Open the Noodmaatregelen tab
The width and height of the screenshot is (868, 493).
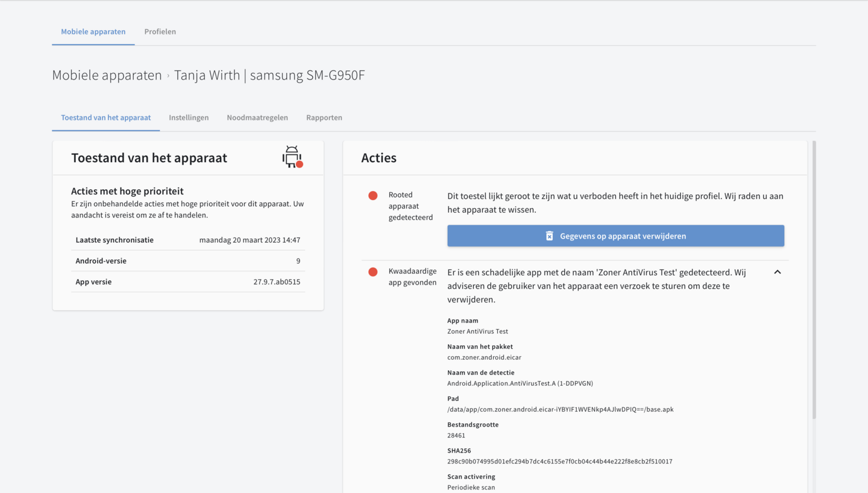coord(257,118)
